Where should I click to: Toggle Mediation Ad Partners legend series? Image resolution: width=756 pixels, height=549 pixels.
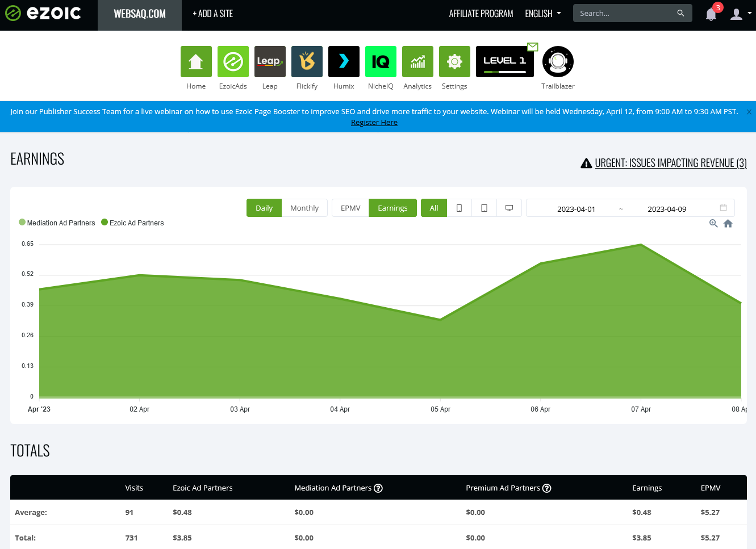coord(57,223)
